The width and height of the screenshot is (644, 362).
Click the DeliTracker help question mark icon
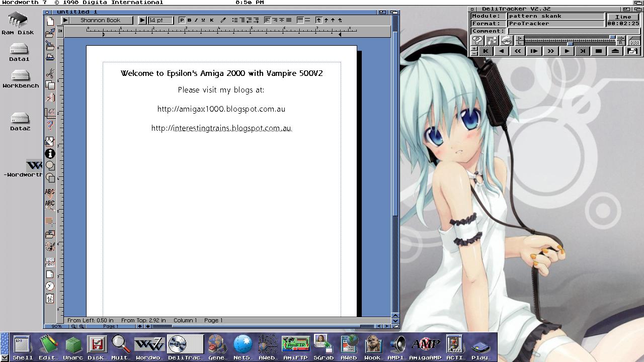(477, 40)
